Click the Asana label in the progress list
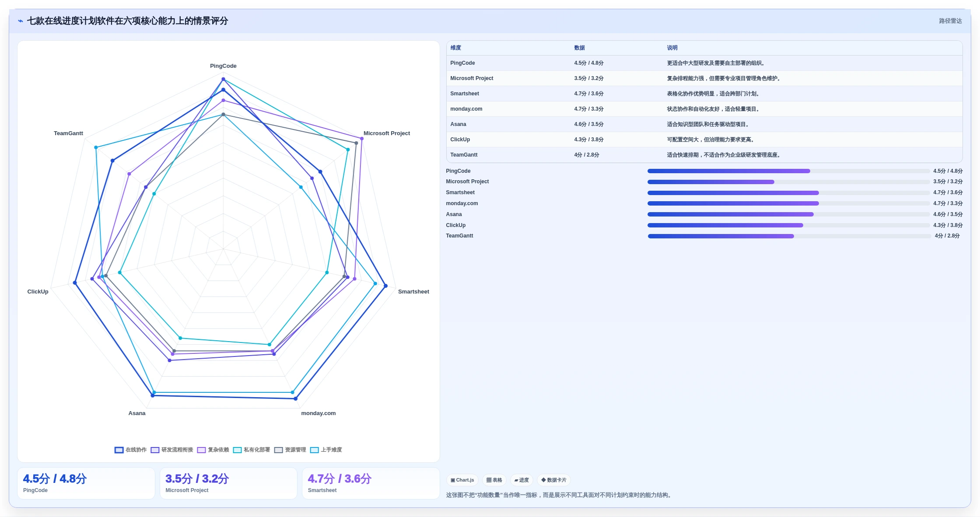Viewport: 980px width, 517px height. click(x=454, y=214)
